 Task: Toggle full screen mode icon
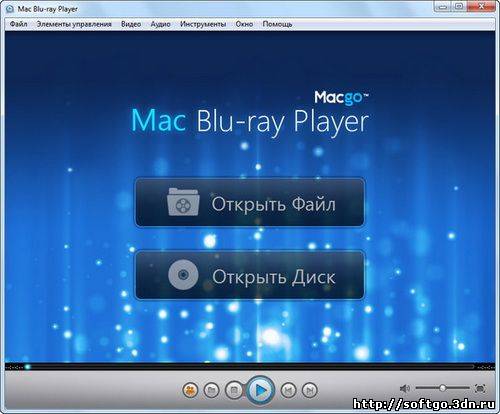pos(480,388)
